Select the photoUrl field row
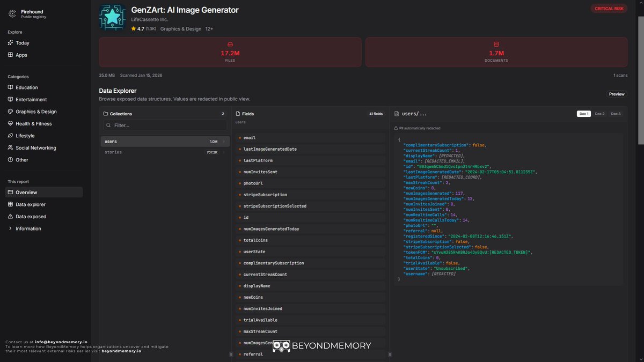The width and height of the screenshot is (644, 362). [x=310, y=183]
